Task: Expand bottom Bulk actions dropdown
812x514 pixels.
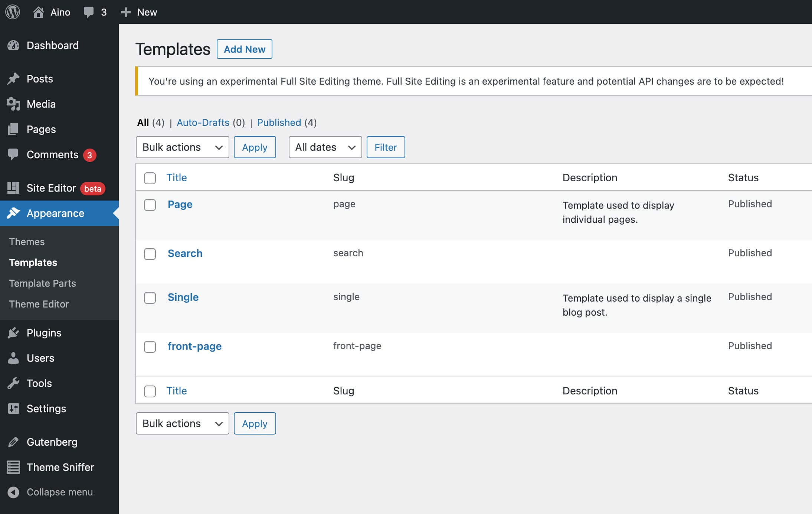Action: coord(181,423)
